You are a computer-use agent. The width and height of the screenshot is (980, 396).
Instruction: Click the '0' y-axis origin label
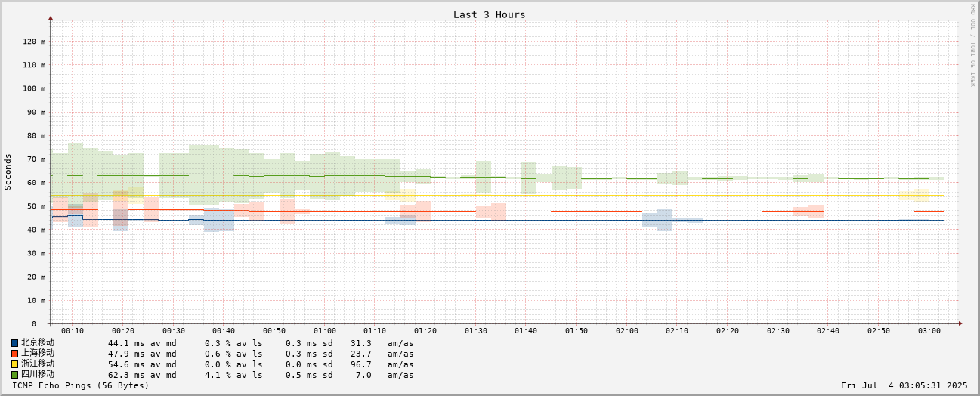coord(34,323)
